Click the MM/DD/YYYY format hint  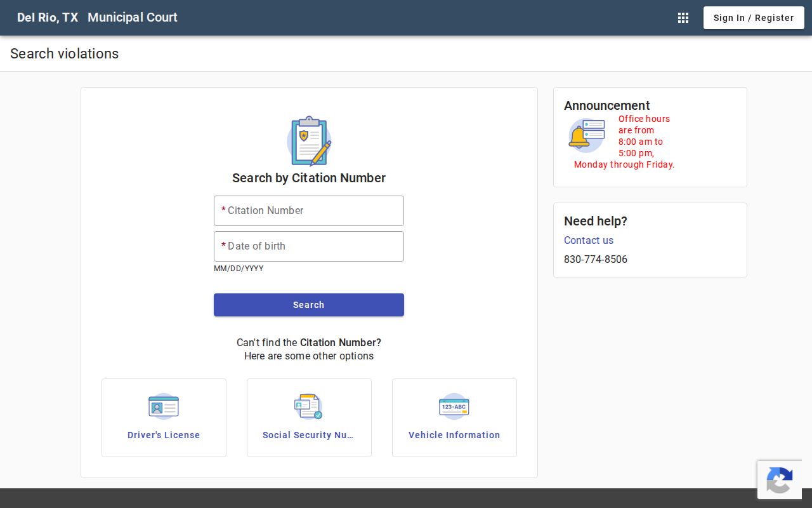point(239,269)
